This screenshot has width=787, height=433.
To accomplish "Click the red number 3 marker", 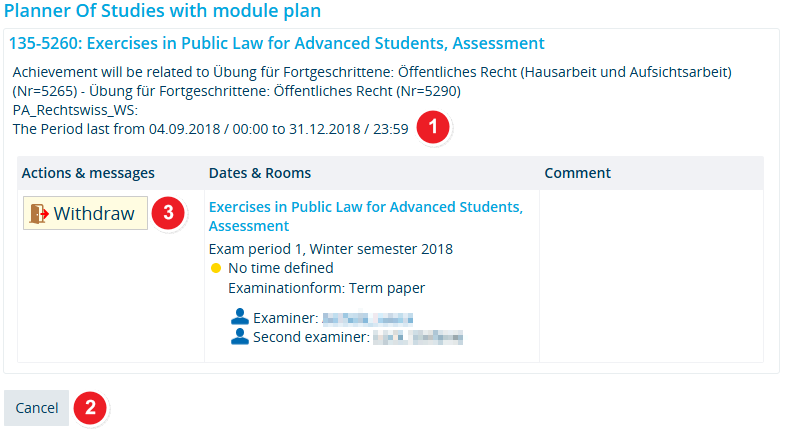I will (168, 213).
